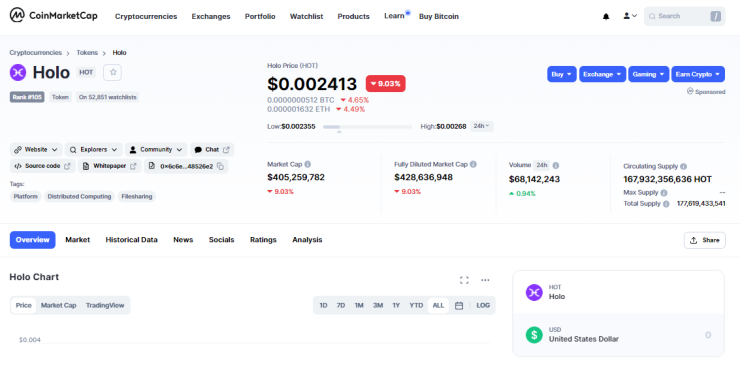Click Market Cap info icon
740x365 pixels.
click(308, 164)
